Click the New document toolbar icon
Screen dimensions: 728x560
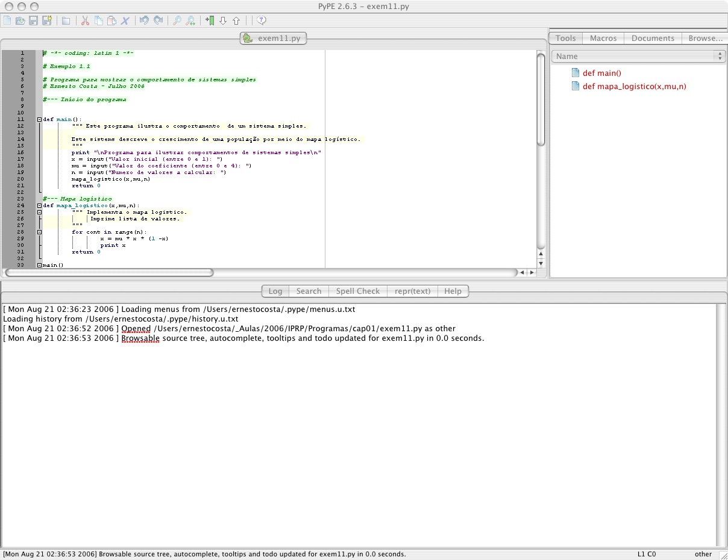[x=7, y=21]
